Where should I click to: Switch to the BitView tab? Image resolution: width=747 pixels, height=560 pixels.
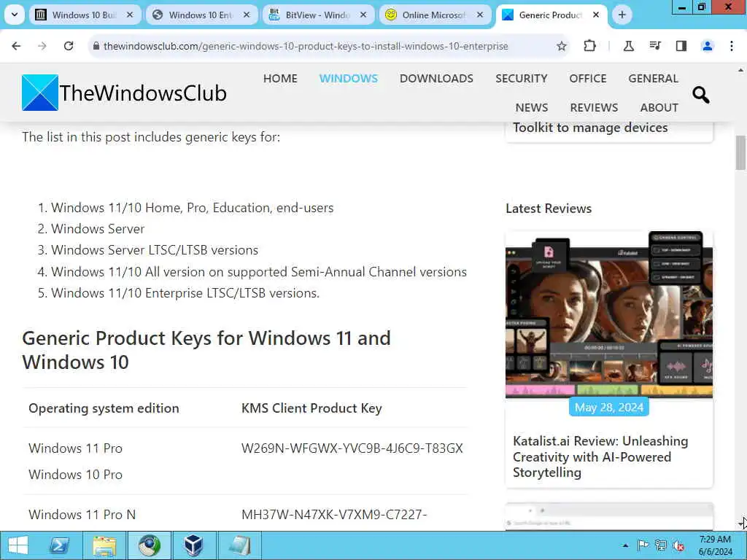(318, 15)
